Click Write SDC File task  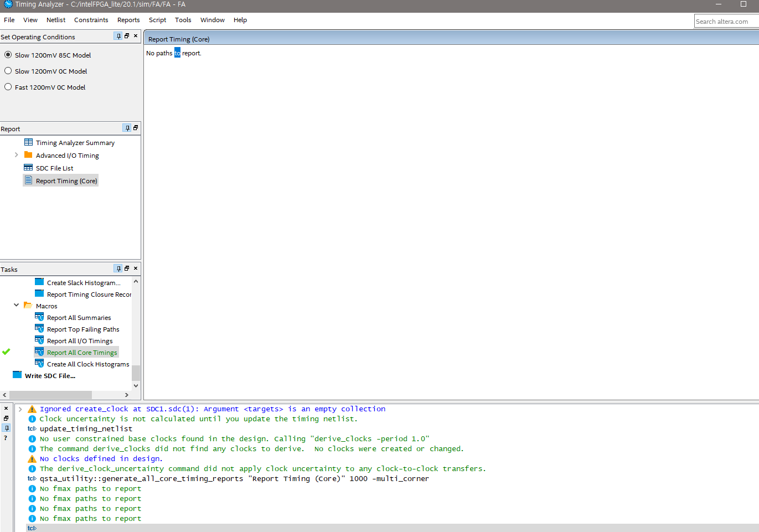point(50,376)
